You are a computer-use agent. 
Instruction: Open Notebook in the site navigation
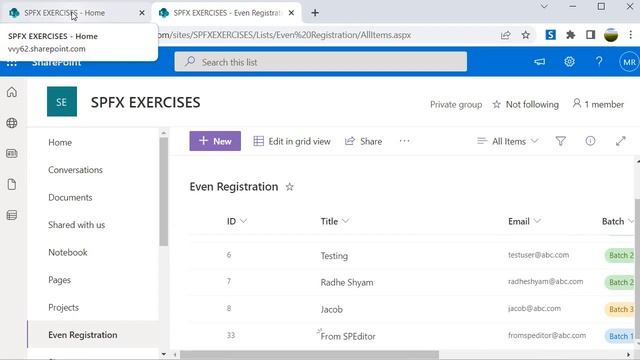pos(68,252)
